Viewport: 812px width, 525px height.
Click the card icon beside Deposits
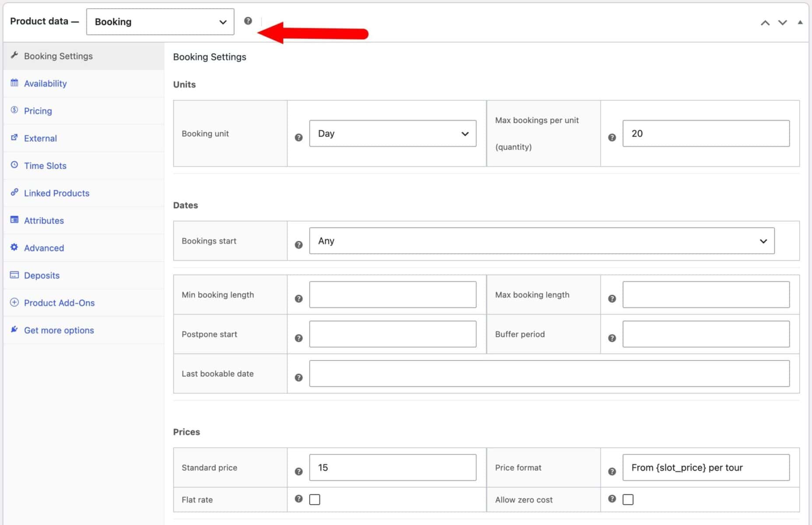pos(14,275)
